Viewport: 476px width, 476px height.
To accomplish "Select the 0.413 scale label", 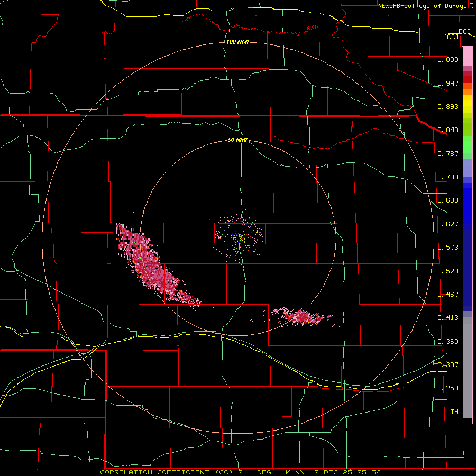I will [x=448, y=318].
